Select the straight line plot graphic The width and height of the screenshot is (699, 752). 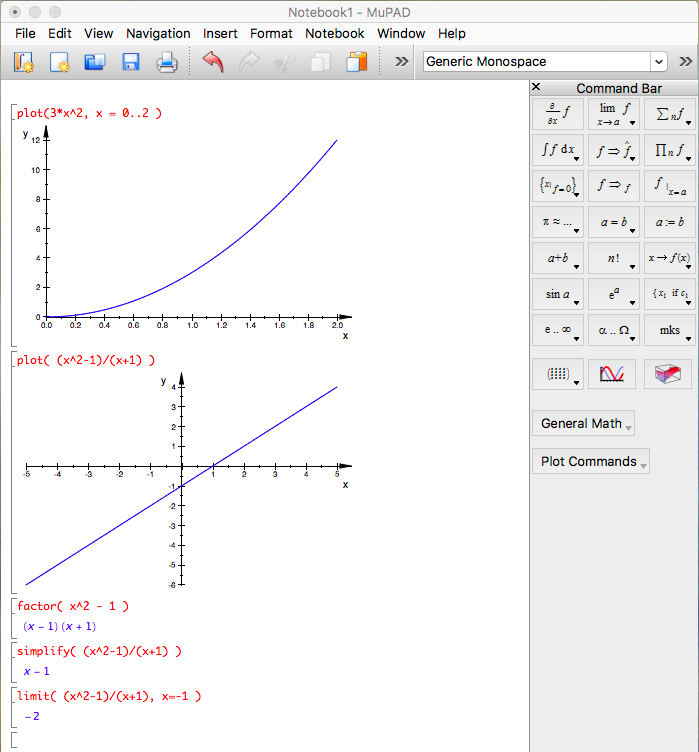[x=189, y=480]
